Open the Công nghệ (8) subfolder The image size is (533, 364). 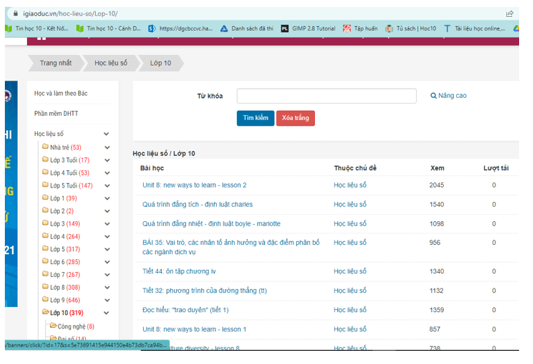click(75, 326)
